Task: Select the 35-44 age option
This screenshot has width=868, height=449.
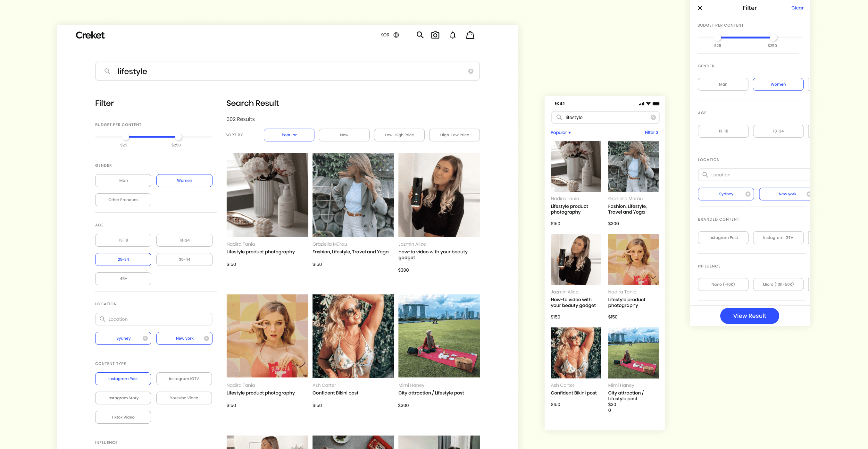Action: (184, 259)
